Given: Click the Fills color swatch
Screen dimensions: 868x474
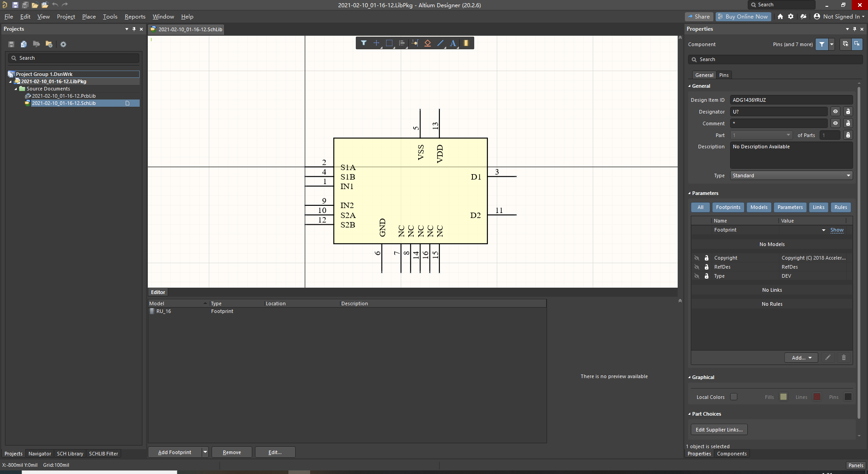Looking at the screenshot, I should 783,397.
